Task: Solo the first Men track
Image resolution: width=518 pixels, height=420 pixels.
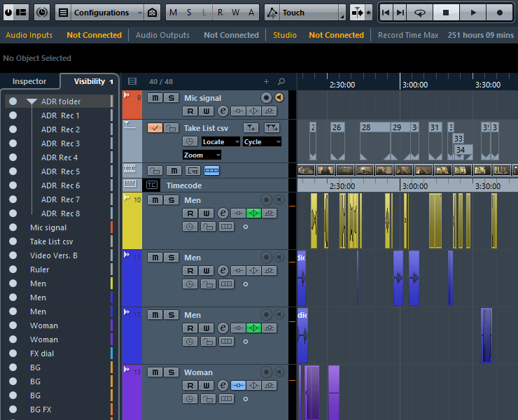Action: (169, 200)
